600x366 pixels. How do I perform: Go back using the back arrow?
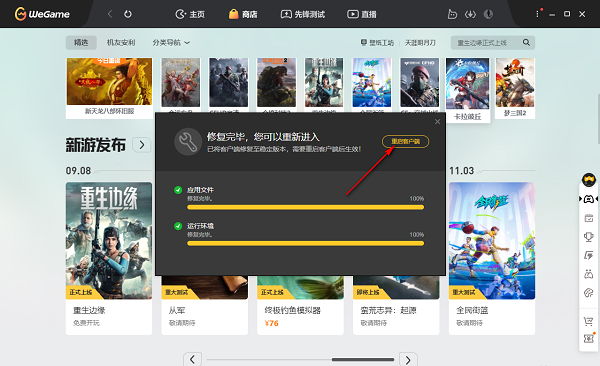coord(110,14)
